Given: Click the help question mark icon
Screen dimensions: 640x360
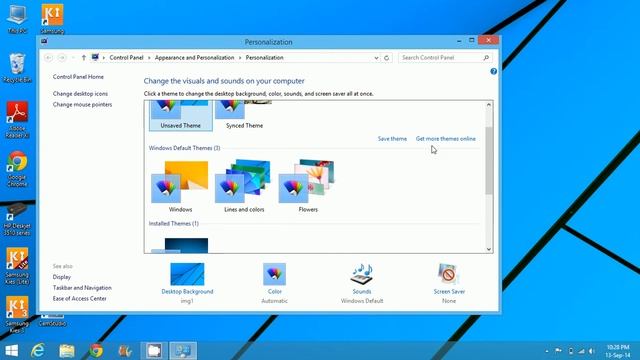Looking at the screenshot, I should click(493, 71).
